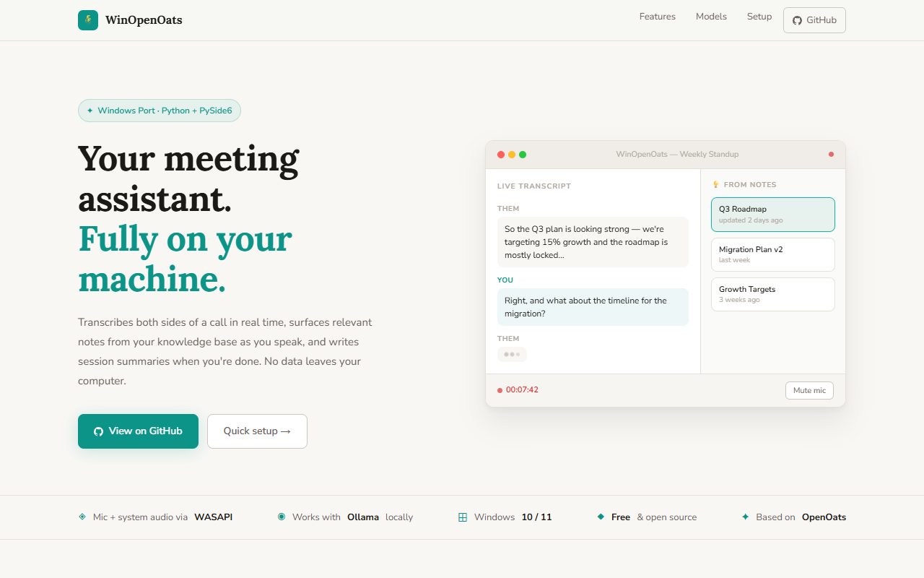Click the Windows grid icon
This screenshot has width=924, height=578.
pyautogui.click(x=463, y=517)
